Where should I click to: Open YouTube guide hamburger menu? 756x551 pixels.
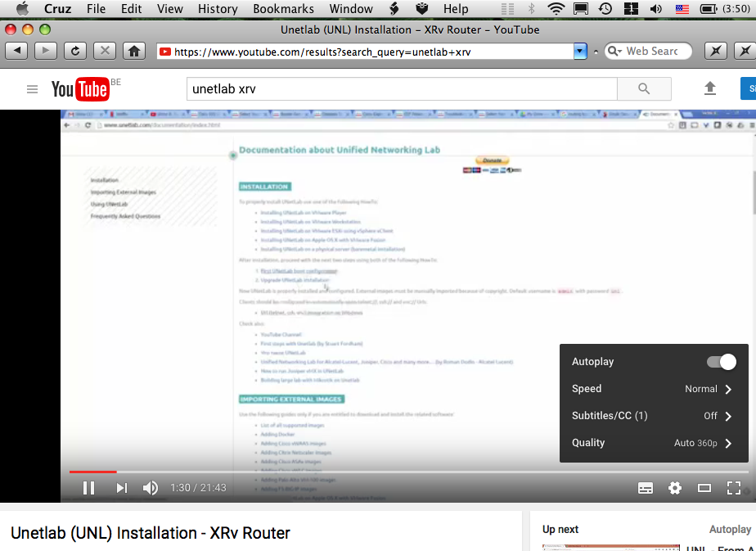click(x=32, y=89)
